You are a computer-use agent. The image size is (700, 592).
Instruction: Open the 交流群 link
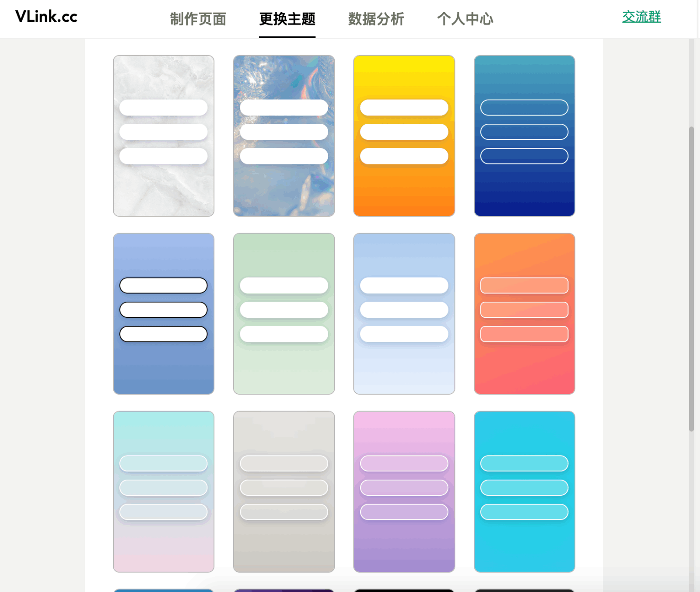641,17
